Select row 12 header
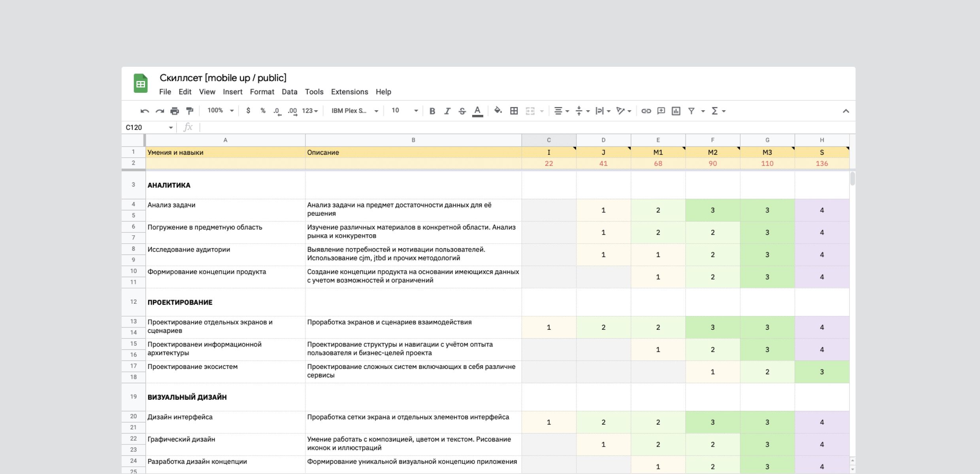The width and height of the screenshot is (980, 474). (x=134, y=302)
